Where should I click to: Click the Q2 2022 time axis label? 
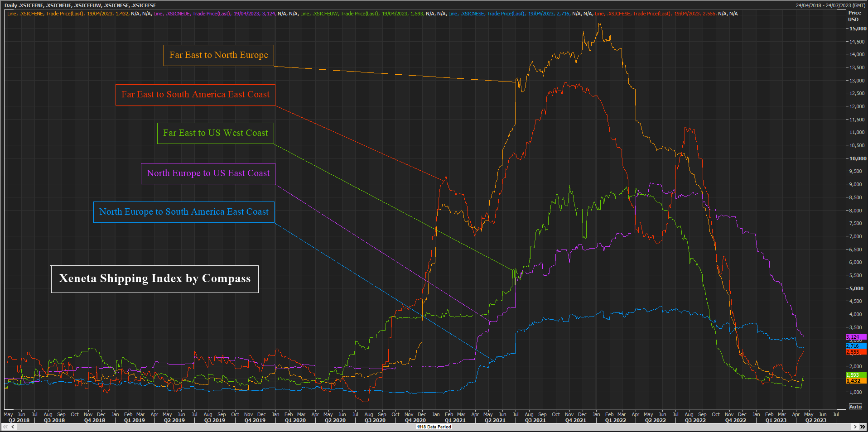pos(656,420)
